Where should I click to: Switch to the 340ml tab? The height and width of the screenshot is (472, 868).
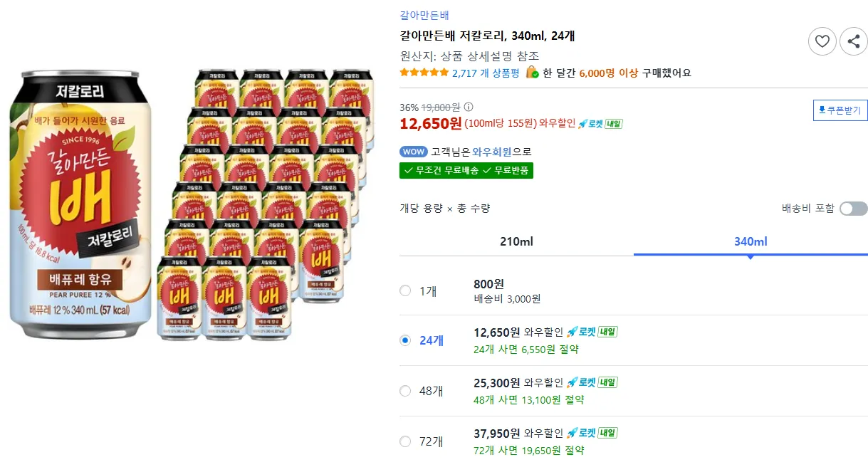tap(751, 241)
